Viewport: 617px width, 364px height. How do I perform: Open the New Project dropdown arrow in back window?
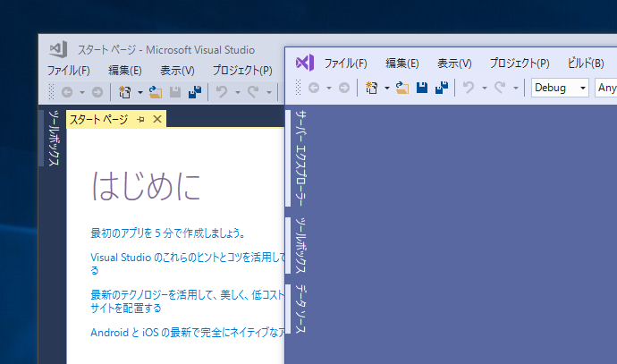(x=140, y=93)
